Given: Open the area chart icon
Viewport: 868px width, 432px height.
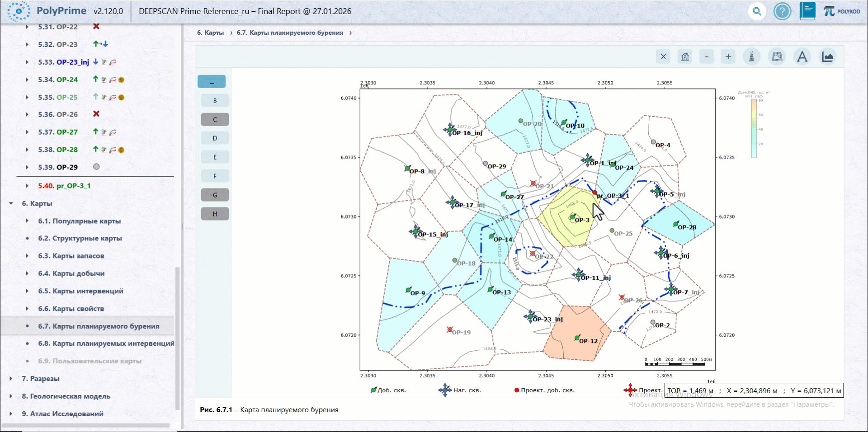Looking at the screenshot, I should (x=828, y=56).
